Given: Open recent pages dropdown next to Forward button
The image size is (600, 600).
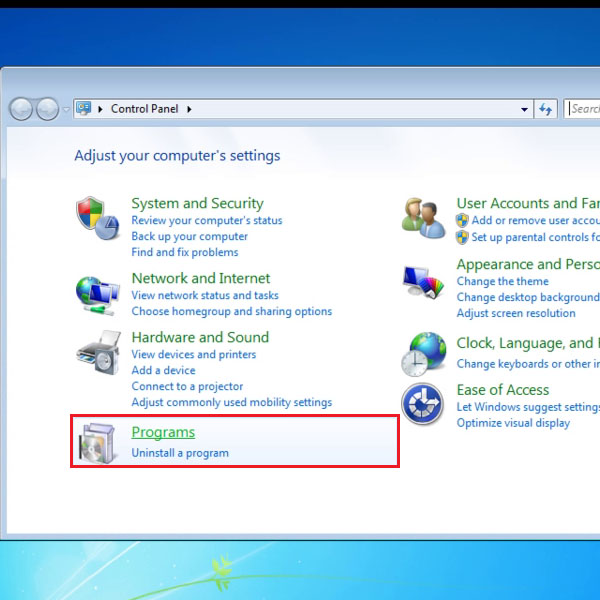Looking at the screenshot, I should pos(66,109).
